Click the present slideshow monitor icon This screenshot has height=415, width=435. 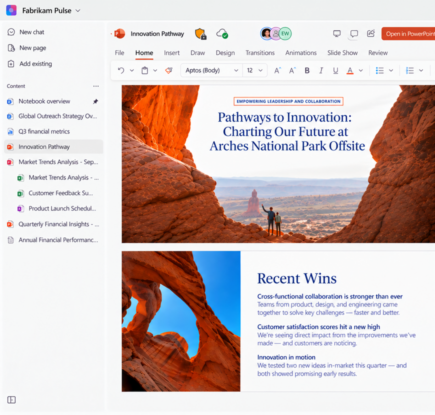coord(337,33)
